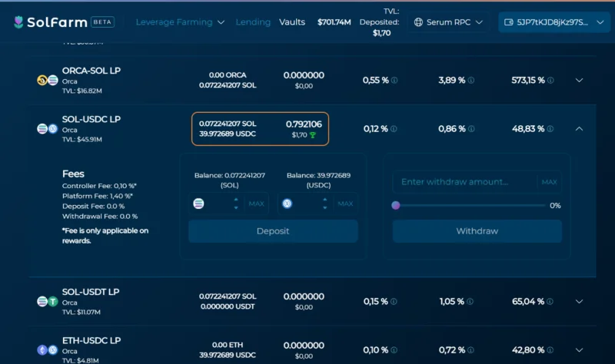The height and width of the screenshot is (364, 615).
Task: Click the SOL token icon in deposit field
Action: (198, 204)
